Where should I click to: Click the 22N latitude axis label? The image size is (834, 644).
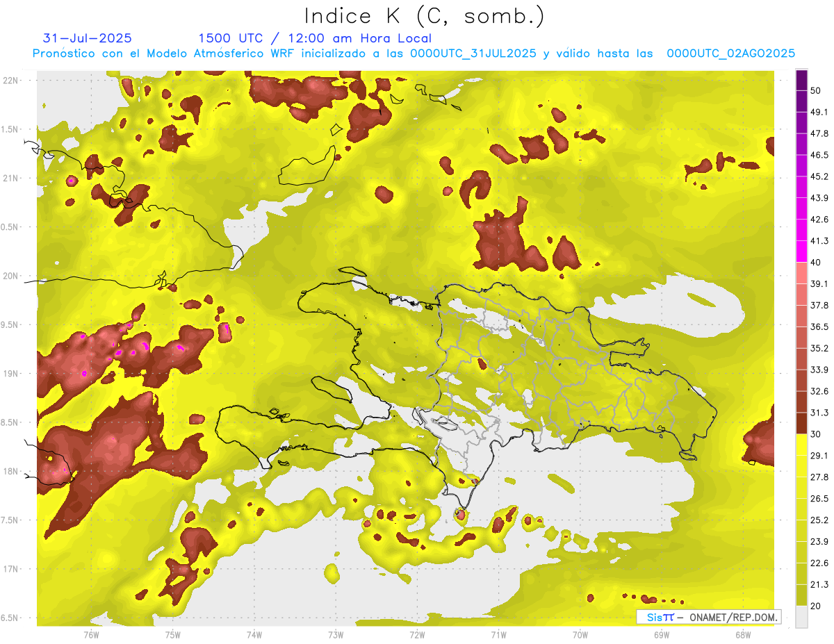click(x=11, y=80)
